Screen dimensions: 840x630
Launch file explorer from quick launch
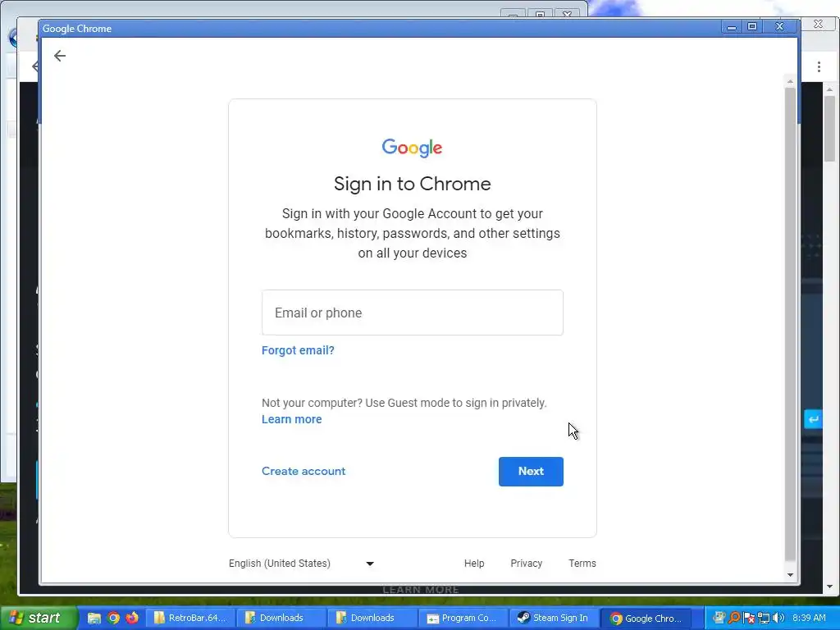(x=94, y=618)
